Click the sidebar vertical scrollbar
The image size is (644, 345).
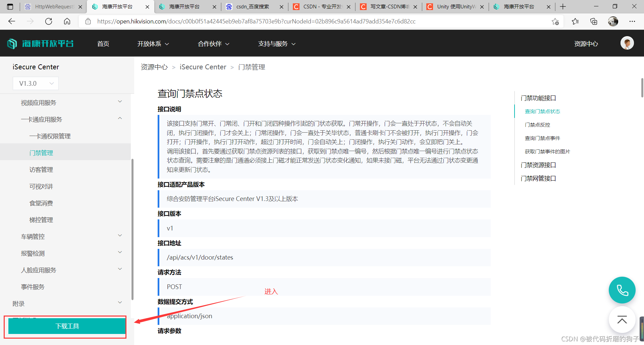pos(132,229)
